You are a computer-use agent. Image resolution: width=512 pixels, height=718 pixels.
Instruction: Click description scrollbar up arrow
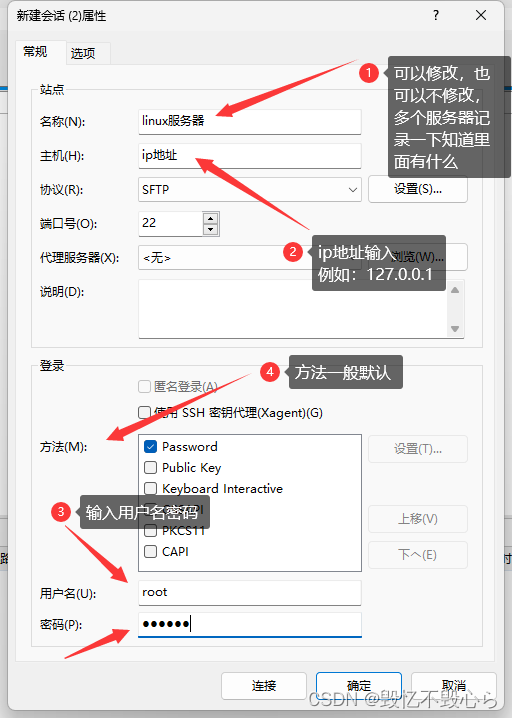pos(455,290)
